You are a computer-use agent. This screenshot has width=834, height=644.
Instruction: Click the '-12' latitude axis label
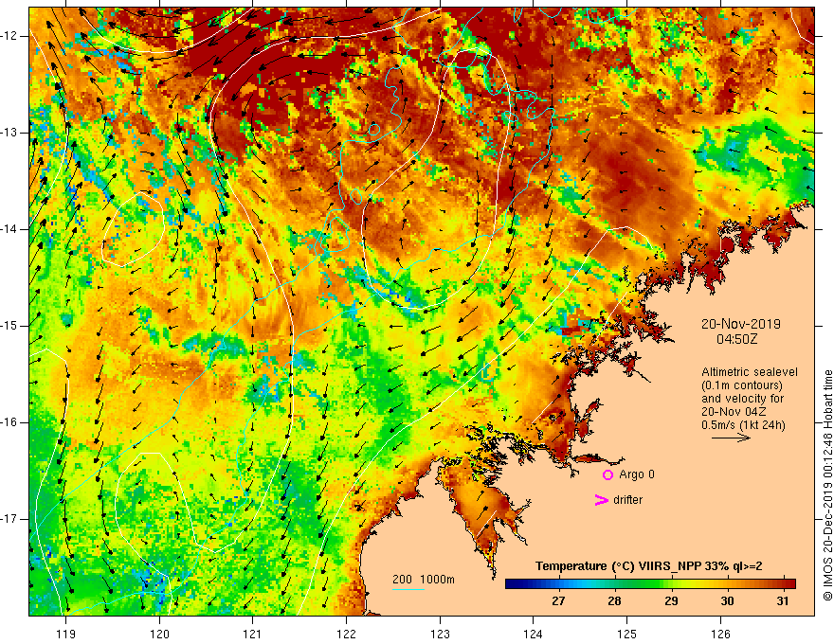(9, 36)
